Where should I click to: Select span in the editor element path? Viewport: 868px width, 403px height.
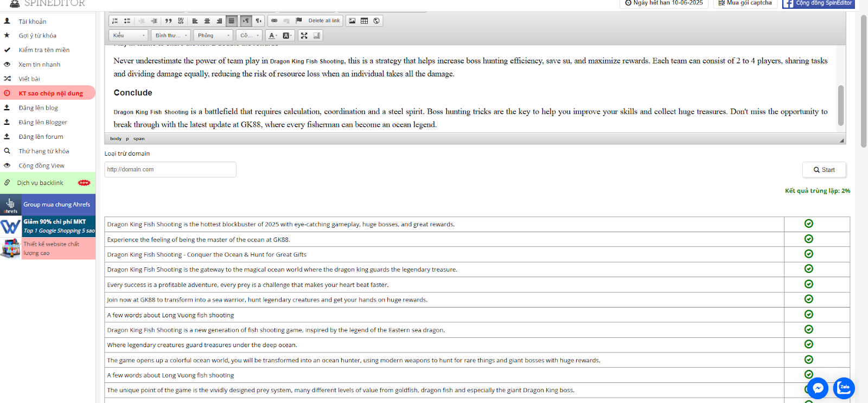click(139, 139)
